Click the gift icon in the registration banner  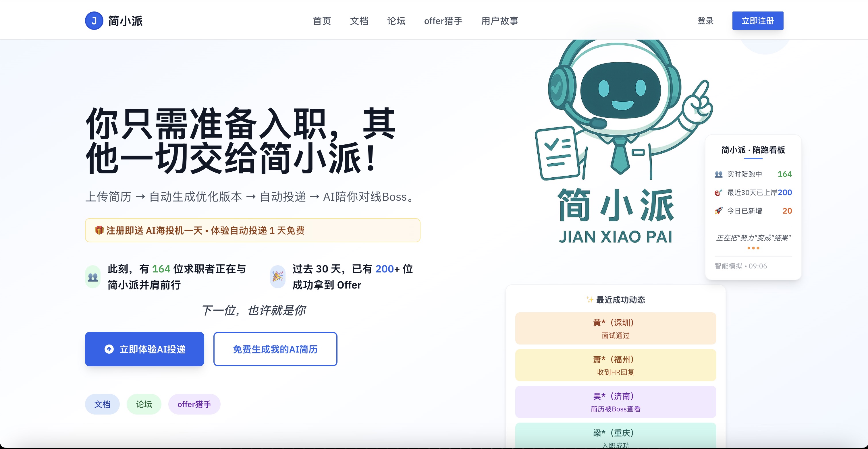[x=99, y=231]
